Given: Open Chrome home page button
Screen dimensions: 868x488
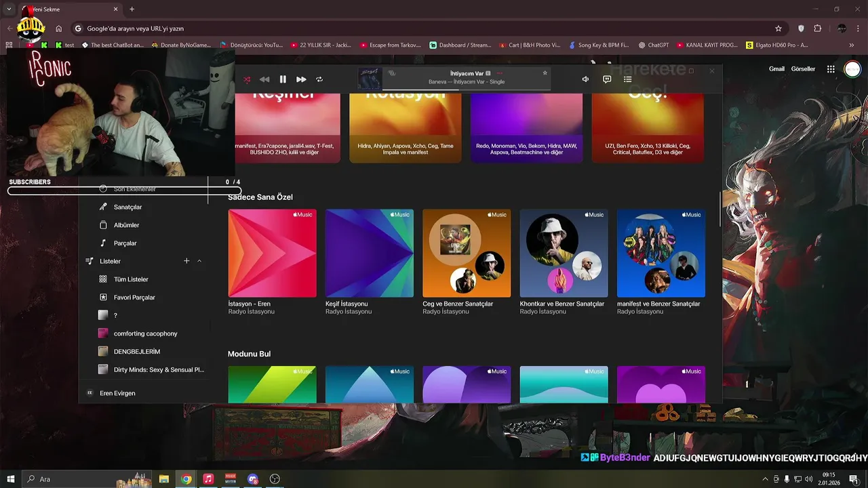Looking at the screenshot, I should 59,28.
